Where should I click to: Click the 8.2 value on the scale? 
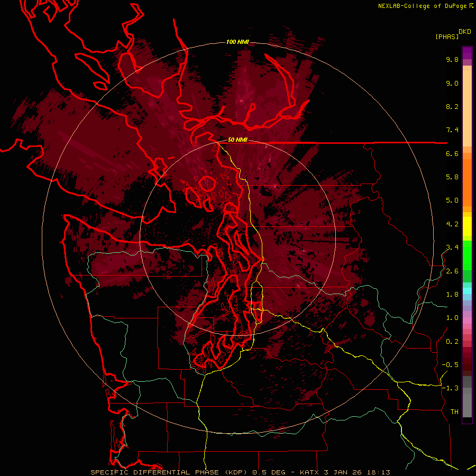pyautogui.click(x=452, y=106)
